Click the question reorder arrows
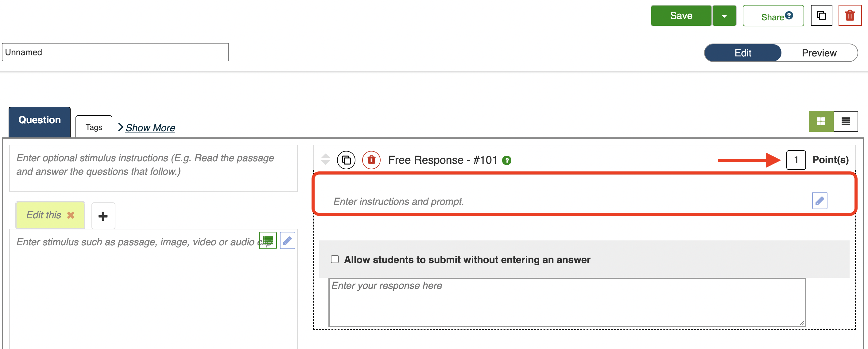Image resolution: width=868 pixels, height=349 pixels. (325, 159)
